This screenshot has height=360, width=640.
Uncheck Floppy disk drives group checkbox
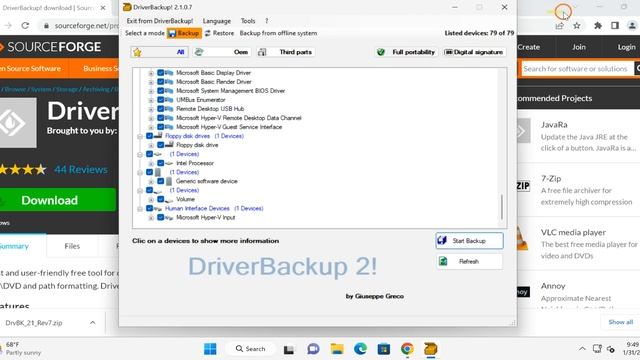point(149,136)
